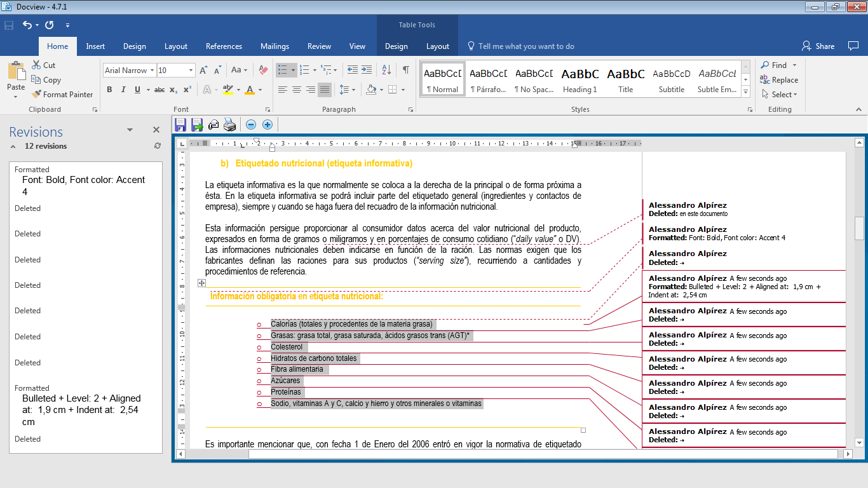The height and width of the screenshot is (488, 868).
Task: Click the zoom out minus icon
Action: [x=251, y=125]
